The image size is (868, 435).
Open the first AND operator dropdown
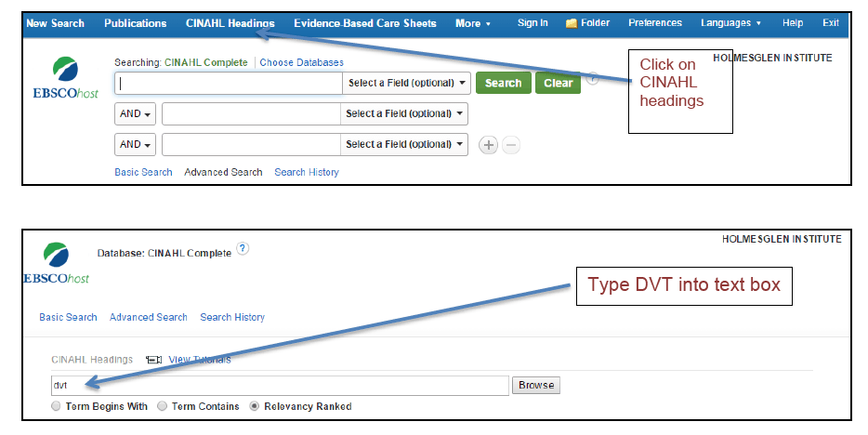(135, 113)
